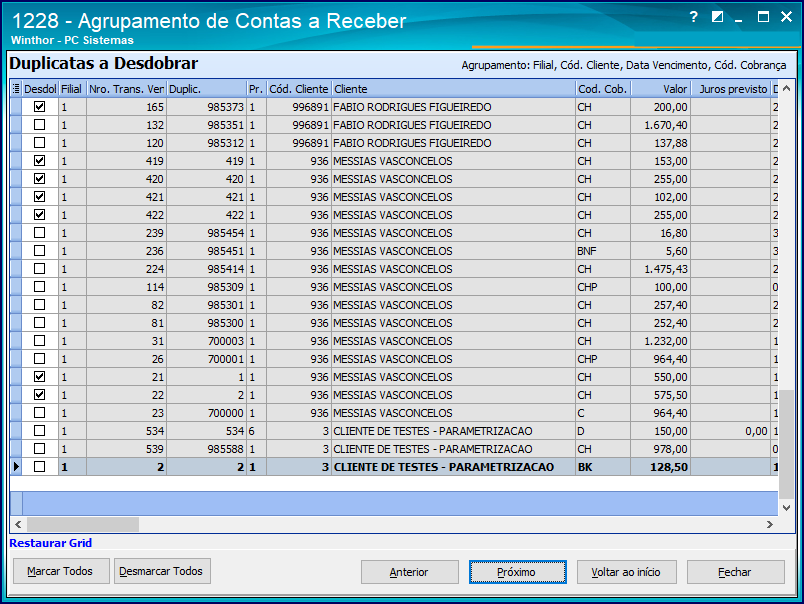
Task: Select the value cell 16,80
Action: [x=660, y=233]
